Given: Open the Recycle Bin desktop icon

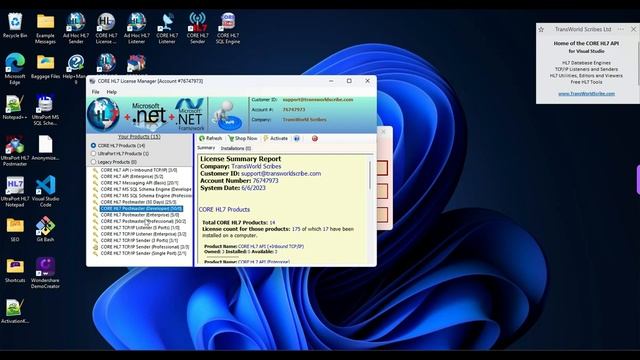Looking at the screenshot, I should click(x=15, y=25).
